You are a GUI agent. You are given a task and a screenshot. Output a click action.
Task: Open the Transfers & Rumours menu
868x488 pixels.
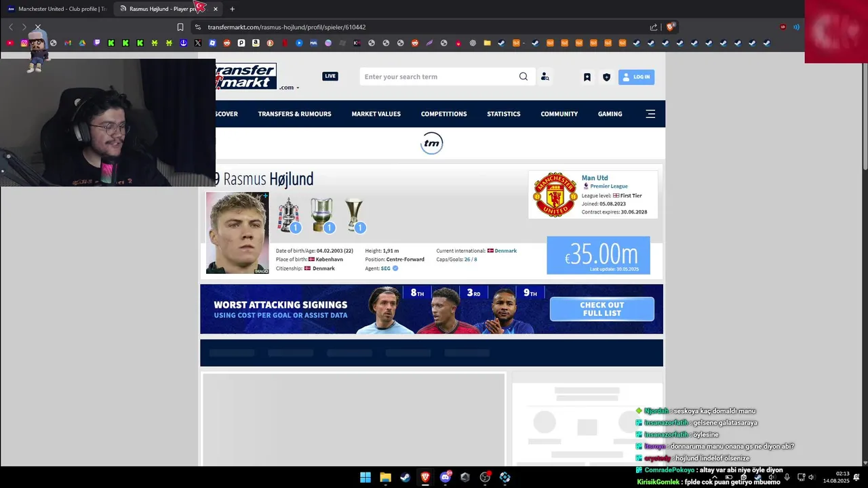294,114
